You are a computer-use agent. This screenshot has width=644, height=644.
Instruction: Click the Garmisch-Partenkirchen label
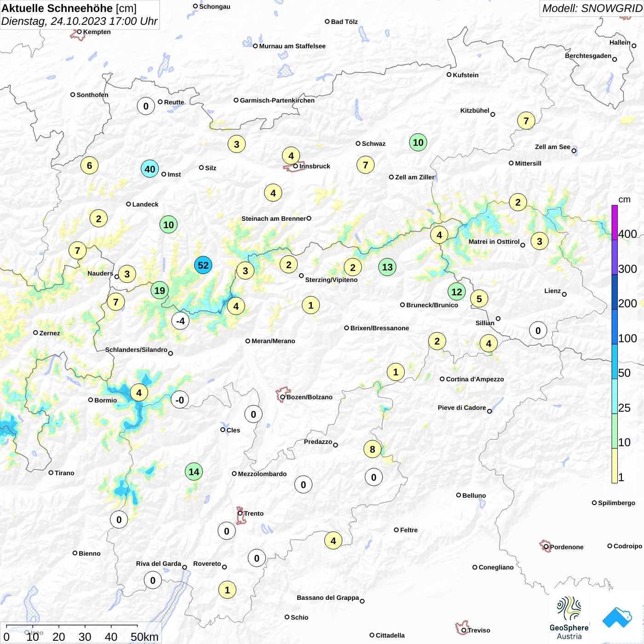277,100
